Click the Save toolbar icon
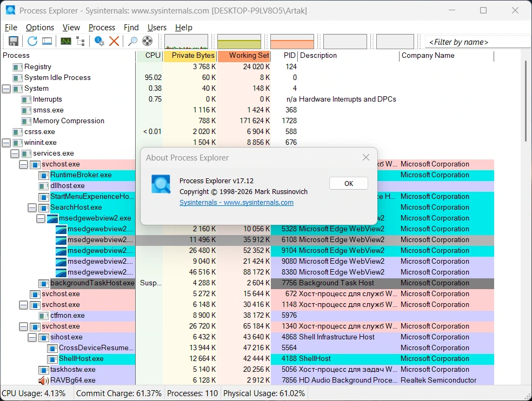 [13, 42]
